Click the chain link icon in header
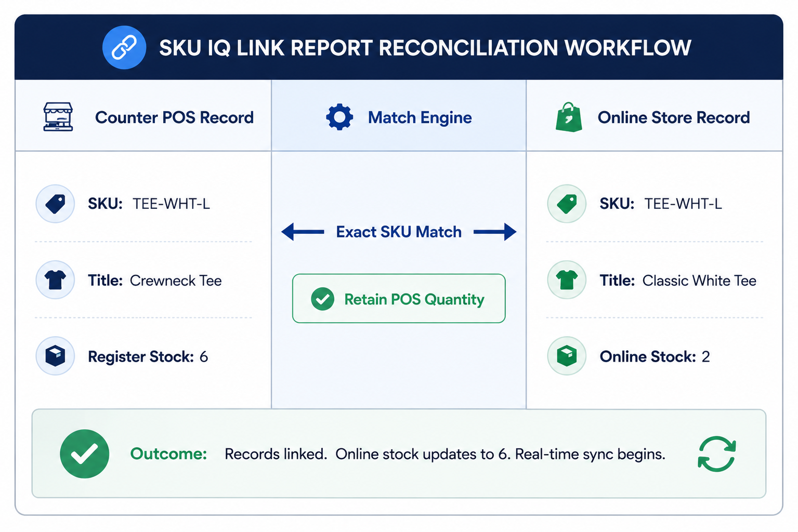Viewport: 798px width, 532px height. (x=124, y=47)
